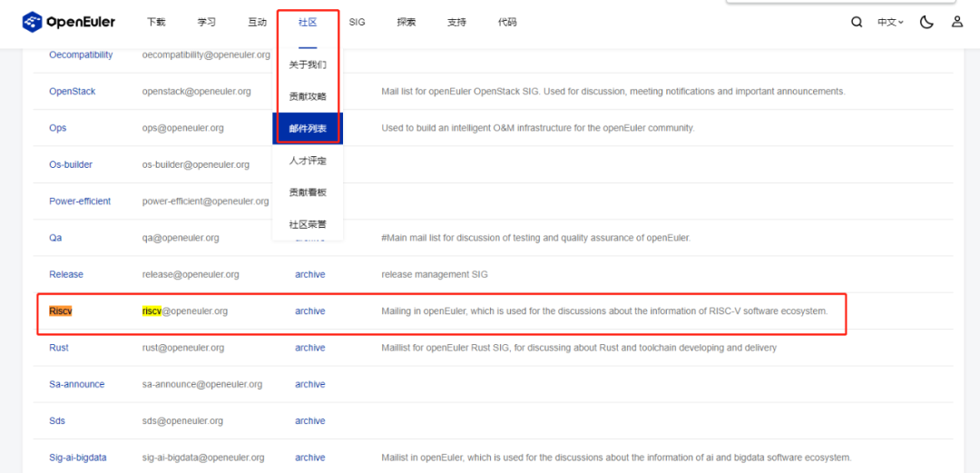Image resolution: width=980 pixels, height=473 pixels.
Task: Click the Riscv mailing list link
Action: point(61,310)
